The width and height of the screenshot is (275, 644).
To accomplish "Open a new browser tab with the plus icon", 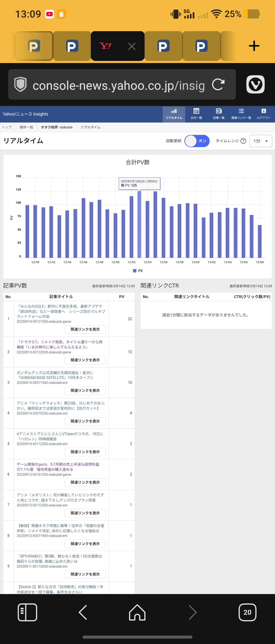I will [254, 46].
